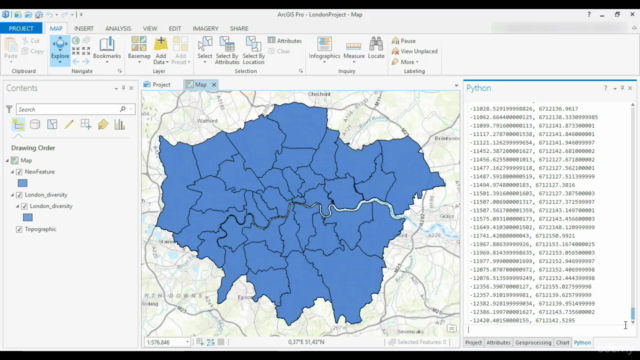The height and width of the screenshot is (360, 640).
Task: Show List By Snapping view
Action: (86, 124)
